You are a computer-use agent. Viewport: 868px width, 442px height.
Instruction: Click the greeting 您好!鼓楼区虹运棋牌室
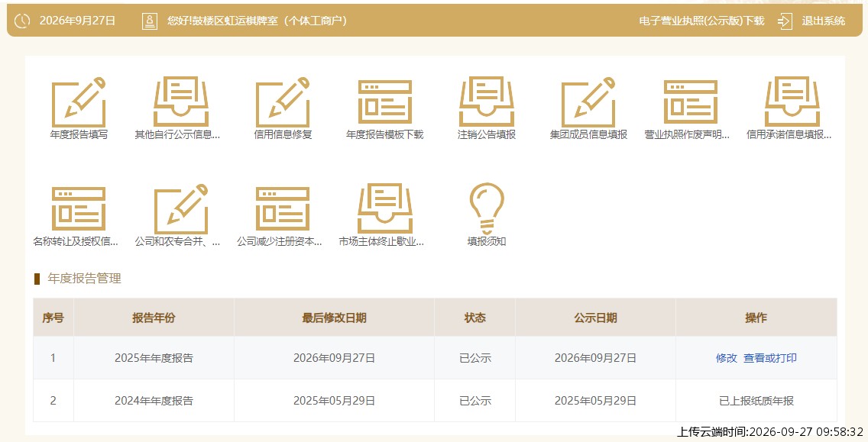pyautogui.click(x=257, y=21)
